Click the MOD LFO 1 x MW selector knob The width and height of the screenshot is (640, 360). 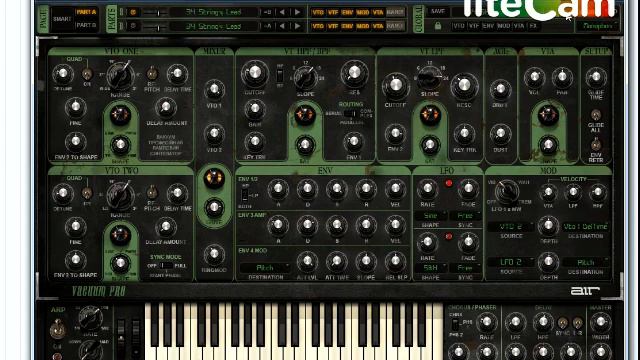507,191
